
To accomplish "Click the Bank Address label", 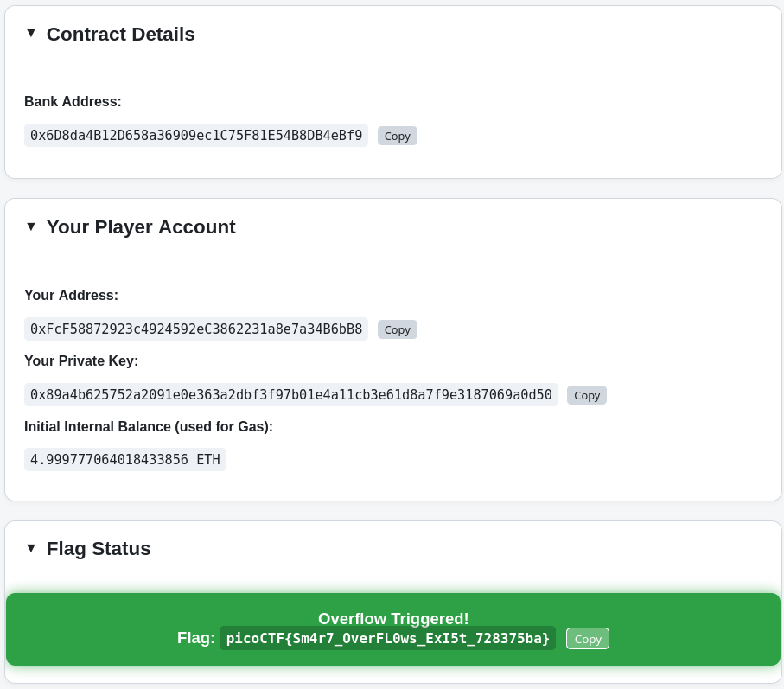I will pyautogui.click(x=73, y=101).
